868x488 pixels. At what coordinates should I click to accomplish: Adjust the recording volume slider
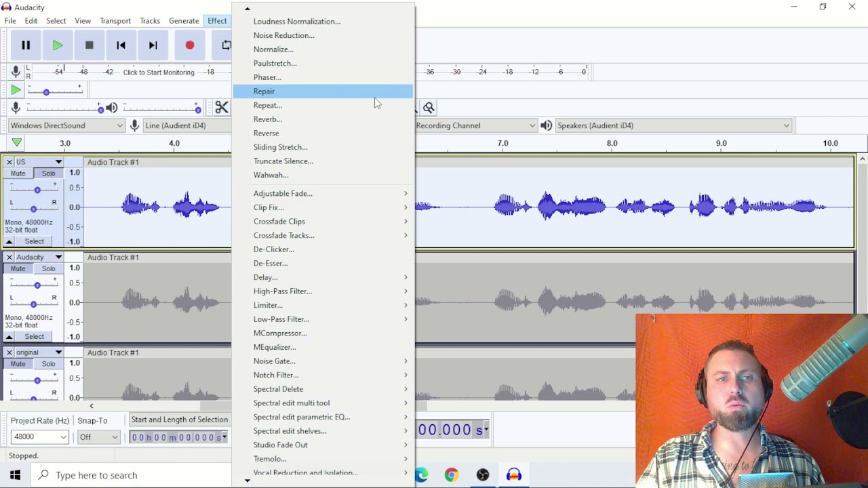click(x=65, y=108)
